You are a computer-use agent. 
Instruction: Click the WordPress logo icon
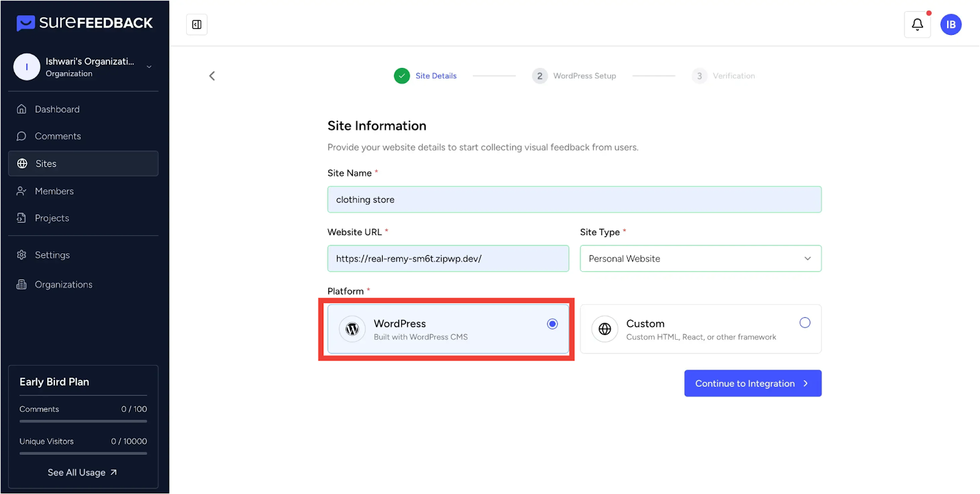(x=352, y=329)
